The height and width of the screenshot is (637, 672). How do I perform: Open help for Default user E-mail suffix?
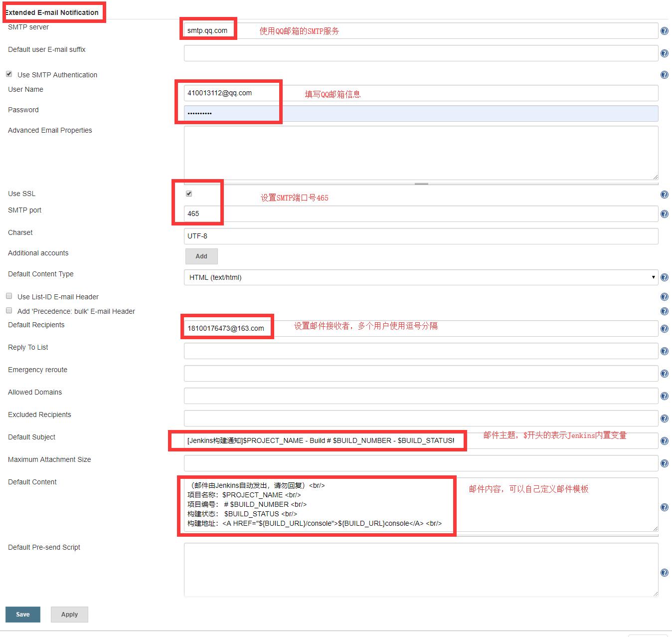point(664,53)
